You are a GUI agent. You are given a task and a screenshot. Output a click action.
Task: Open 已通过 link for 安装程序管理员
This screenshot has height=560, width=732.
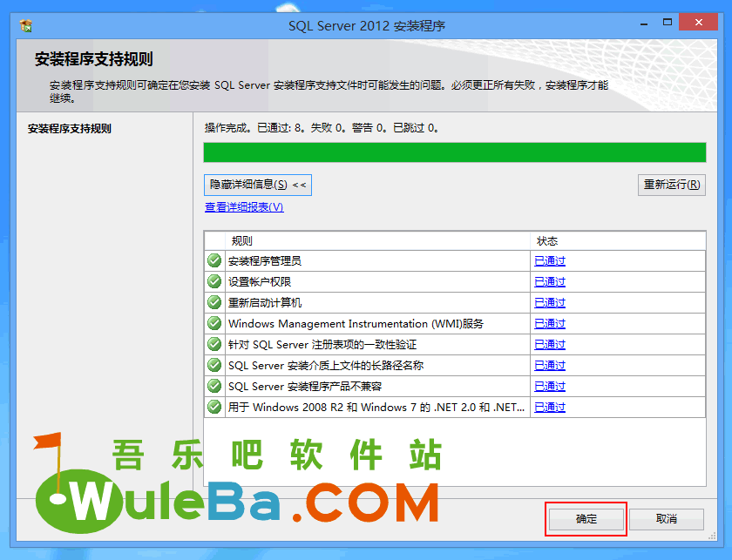pyautogui.click(x=550, y=261)
